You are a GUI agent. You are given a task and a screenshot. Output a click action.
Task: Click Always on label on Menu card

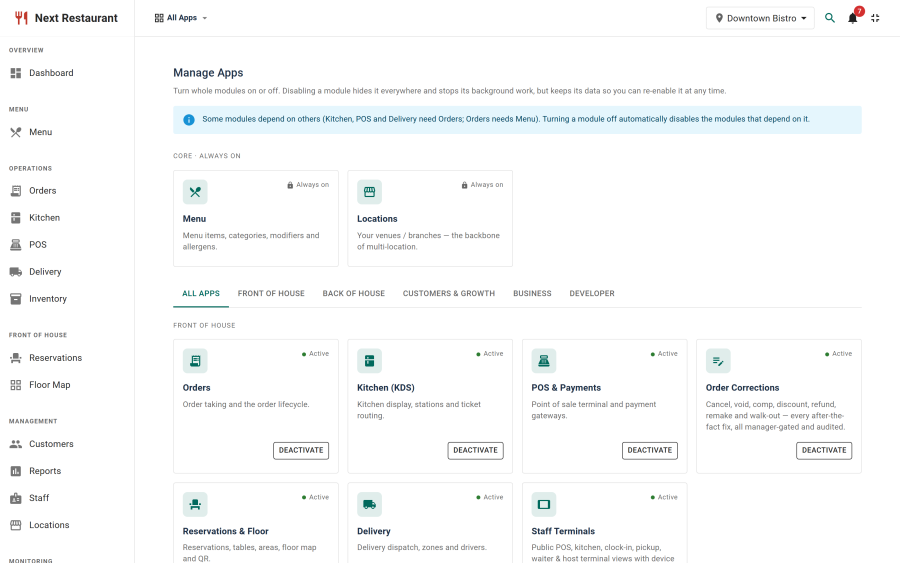point(308,185)
